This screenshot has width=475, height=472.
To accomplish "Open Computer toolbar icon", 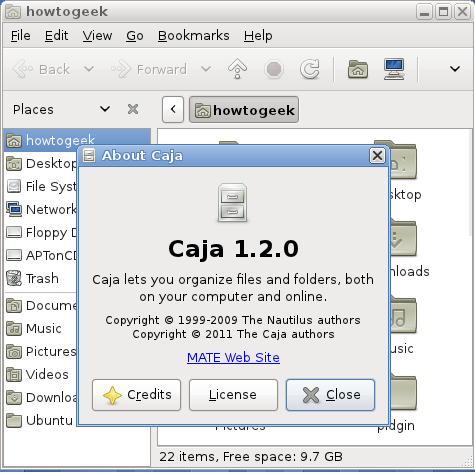I will tap(394, 69).
